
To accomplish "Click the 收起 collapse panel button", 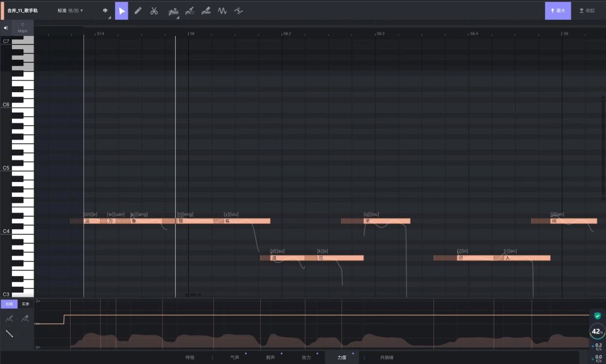I will click(587, 11).
